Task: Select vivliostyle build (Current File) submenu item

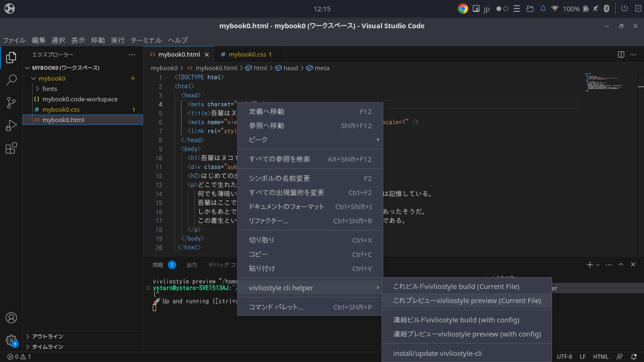Action: click(467, 286)
